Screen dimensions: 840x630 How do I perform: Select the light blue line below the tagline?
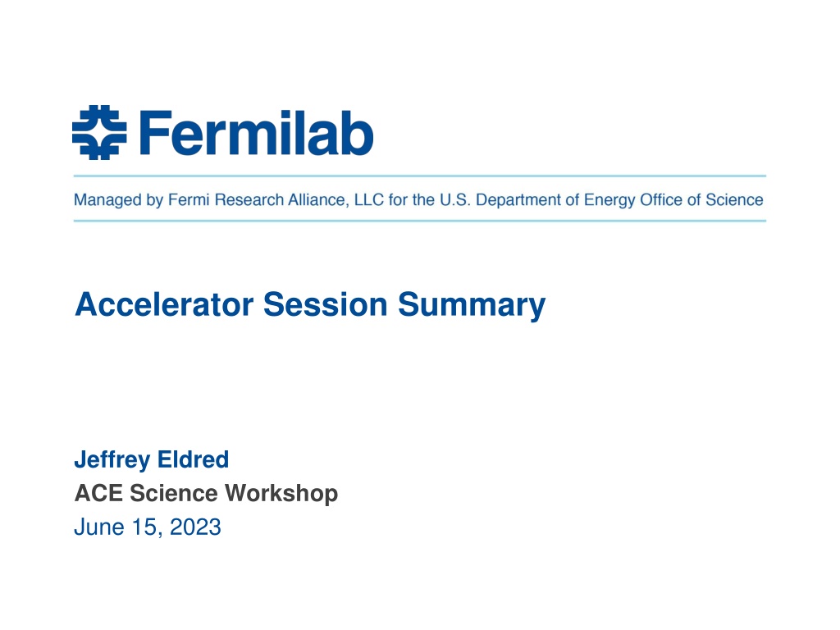click(x=420, y=220)
